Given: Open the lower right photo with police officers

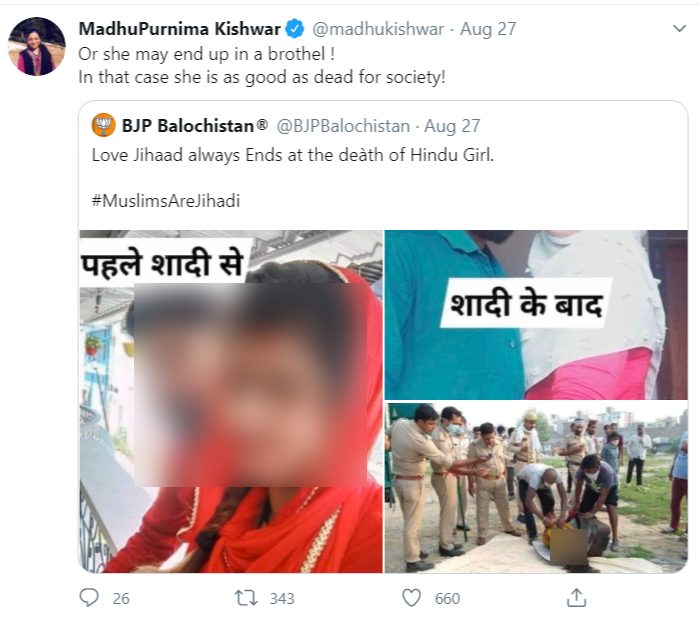Looking at the screenshot, I should point(536,488).
